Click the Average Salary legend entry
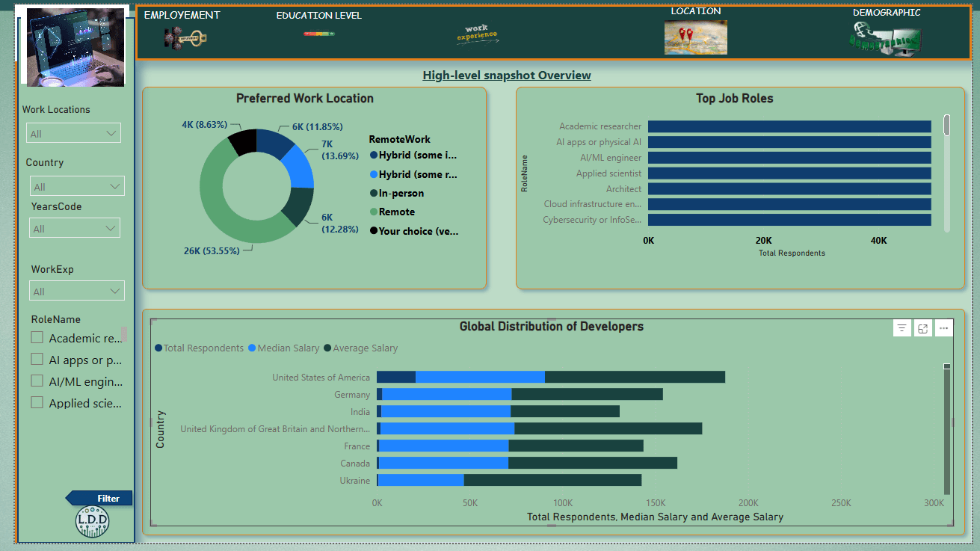980x551 pixels. pos(360,348)
